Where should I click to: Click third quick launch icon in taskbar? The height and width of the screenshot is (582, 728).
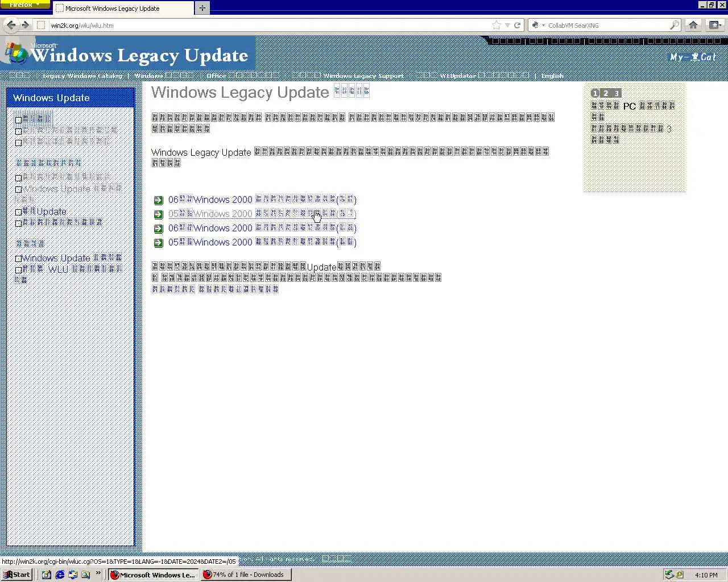pyautogui.click(x=73, y=575)
